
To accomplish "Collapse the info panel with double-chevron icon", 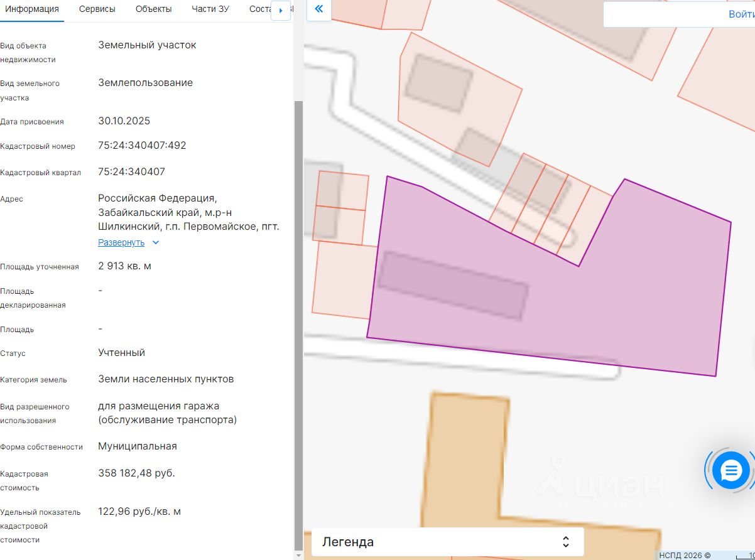I will click(x=318, y=9).
